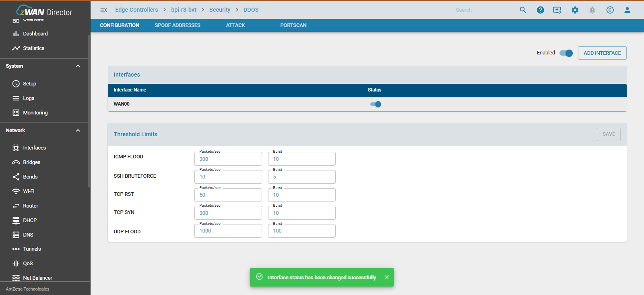Screen dimensions: 644x295
Task: Collapse the System section in sidebar
Action: click(x=78, y=66)
